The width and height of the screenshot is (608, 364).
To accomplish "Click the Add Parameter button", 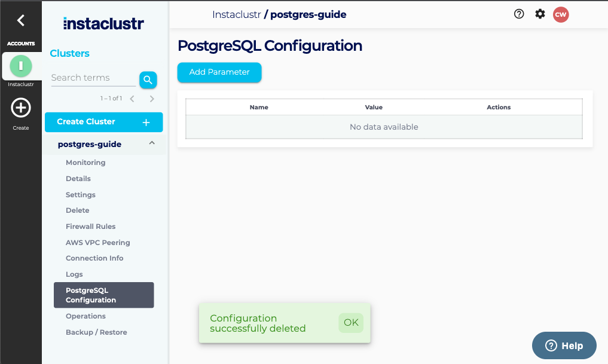I will point(219,72).
